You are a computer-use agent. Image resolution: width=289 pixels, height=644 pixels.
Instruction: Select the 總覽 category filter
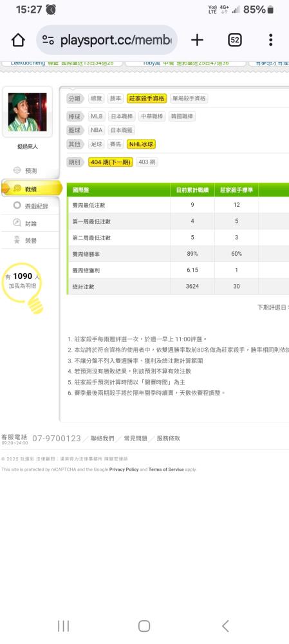[x=96, y=99]
